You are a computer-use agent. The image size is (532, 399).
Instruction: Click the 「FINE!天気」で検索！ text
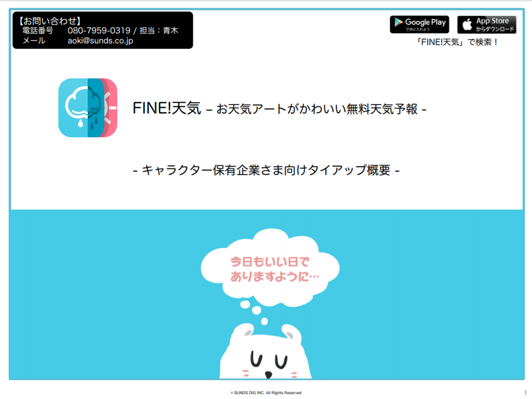[x=457, y=42]
